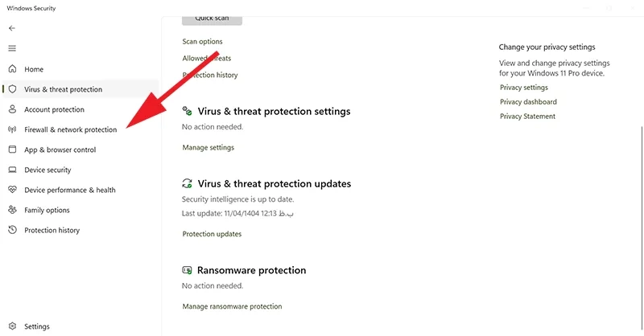
Task: Open the Privacy Statement link
Action: (527, 116)
